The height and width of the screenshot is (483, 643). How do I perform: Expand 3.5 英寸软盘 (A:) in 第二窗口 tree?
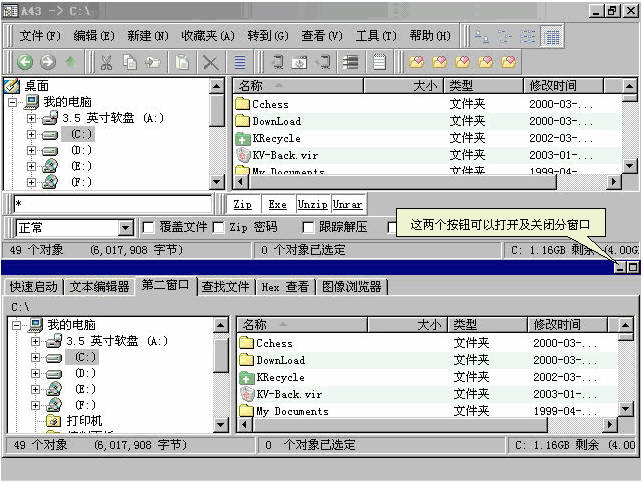35,341
